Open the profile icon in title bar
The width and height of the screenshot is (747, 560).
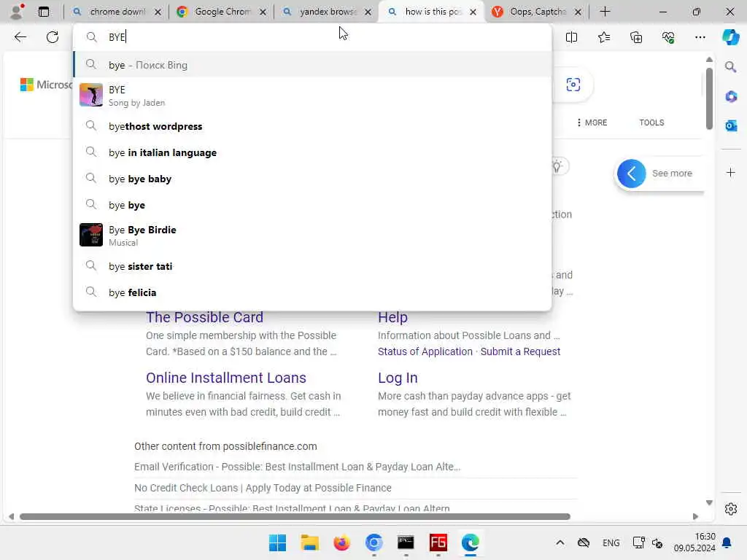pyautogui.click(x=17, y=12)
